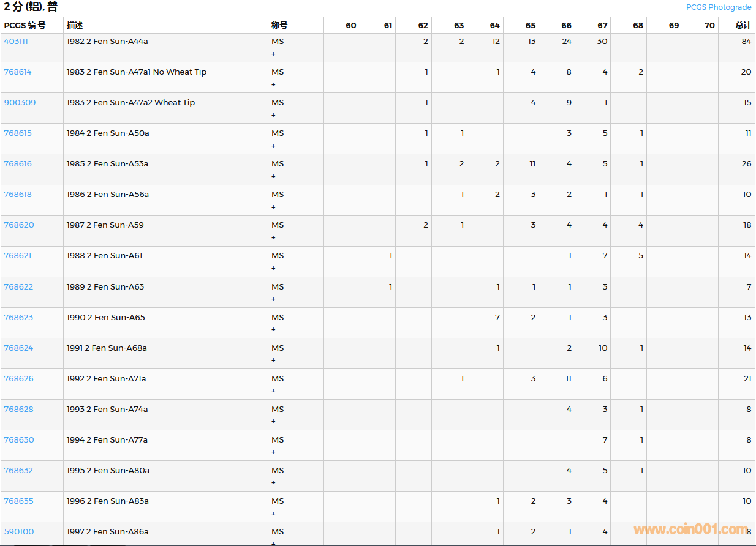Screen dimensions: 756x546
Task: Open link 768620 for 1987 coin
Action: [19, 225]
